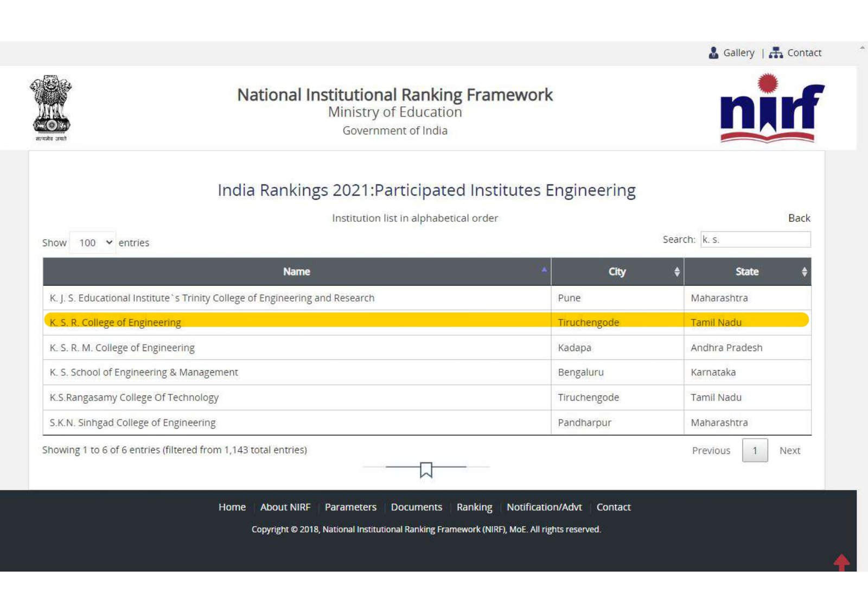Click the NIRF logo
Image resolution: width=868 pixels, height=613 pixels.
pos(771,108)
